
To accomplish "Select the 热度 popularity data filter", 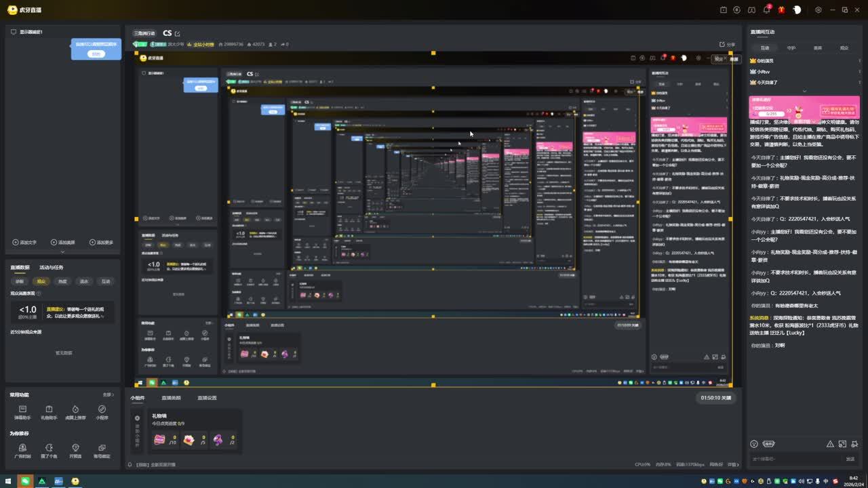I will (x=62, y=281).
